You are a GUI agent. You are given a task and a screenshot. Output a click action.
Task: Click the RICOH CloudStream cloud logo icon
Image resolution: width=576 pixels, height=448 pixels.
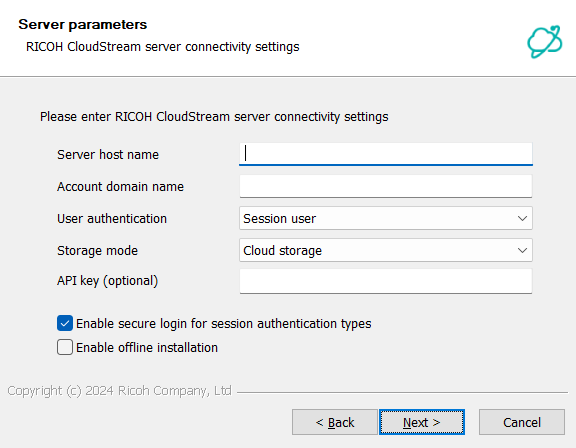(544, 41)
